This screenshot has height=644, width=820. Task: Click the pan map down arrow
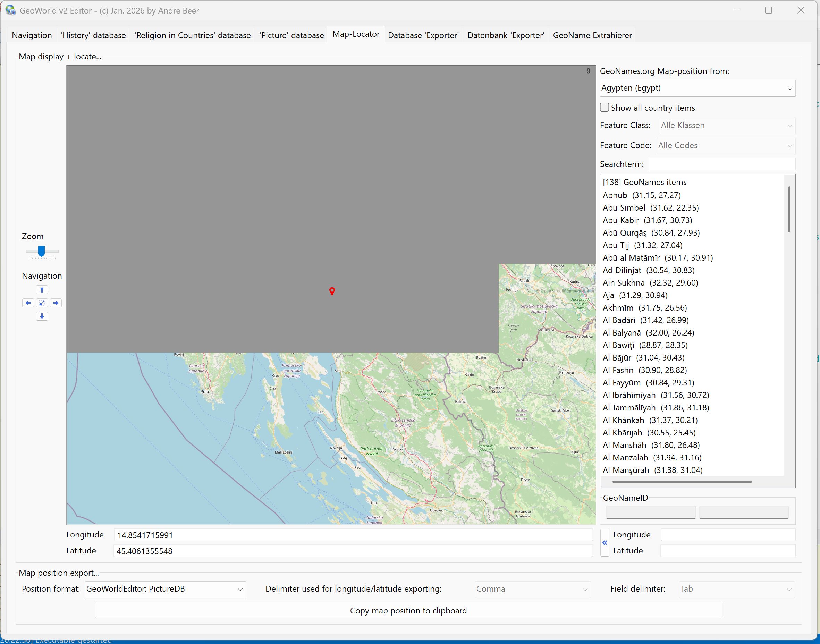(42, 316)
